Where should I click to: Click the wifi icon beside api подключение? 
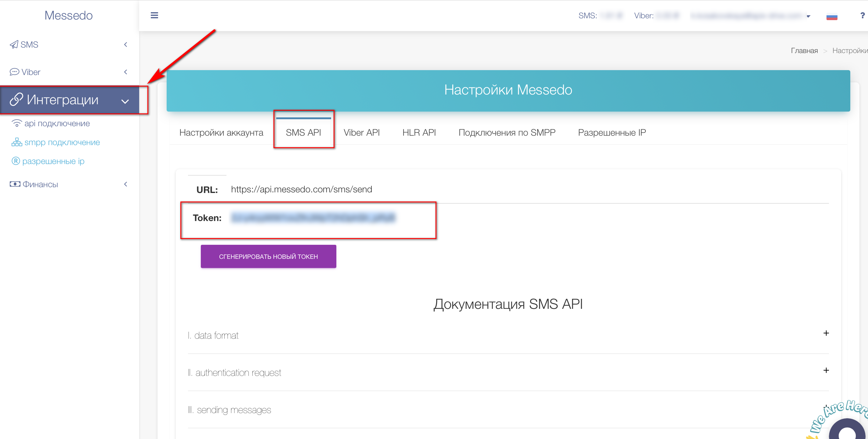[16, 123]
